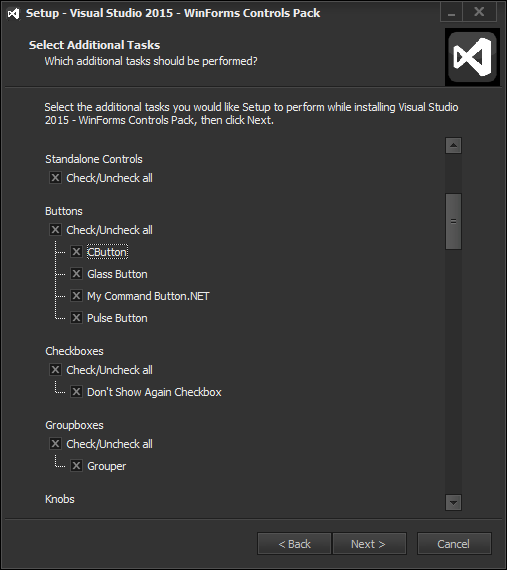
Task: Go back with the Back button
Action: (x=294, y=544)
